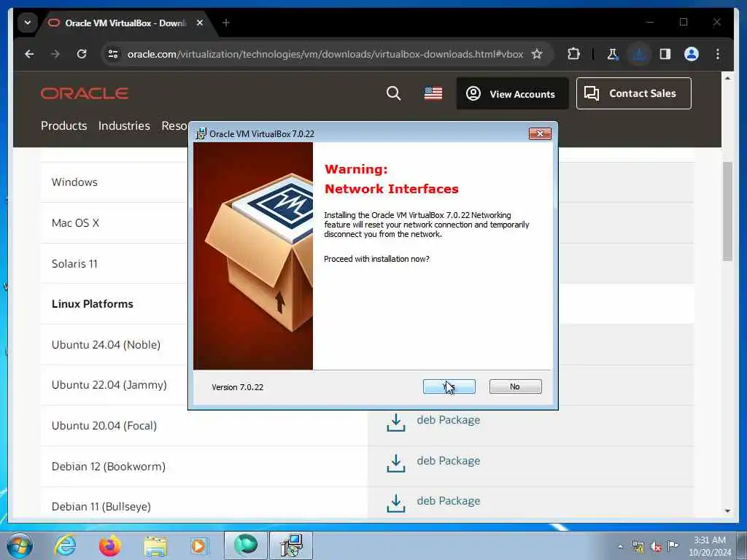
Task: Close the Oracle VM VirtualBox browser tab
Action: (x=200, y=23)
